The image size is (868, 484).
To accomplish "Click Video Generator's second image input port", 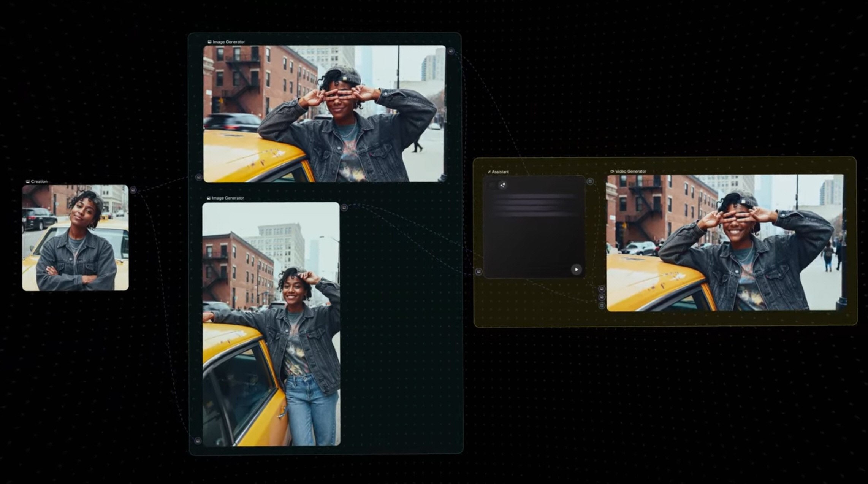I will 602,297.
